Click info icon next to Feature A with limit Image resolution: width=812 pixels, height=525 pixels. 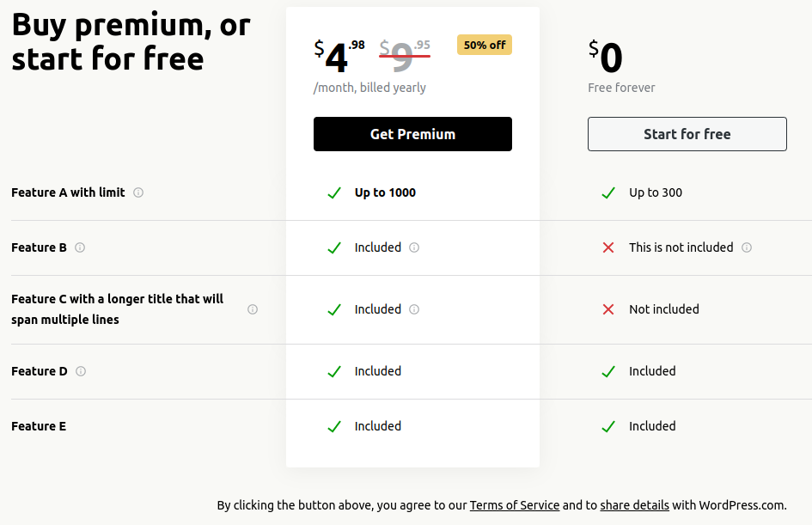138,192
